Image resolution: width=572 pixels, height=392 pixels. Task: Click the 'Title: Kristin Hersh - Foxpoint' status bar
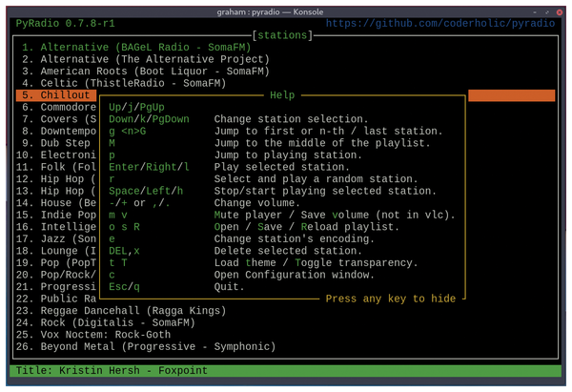coord(285,371)
